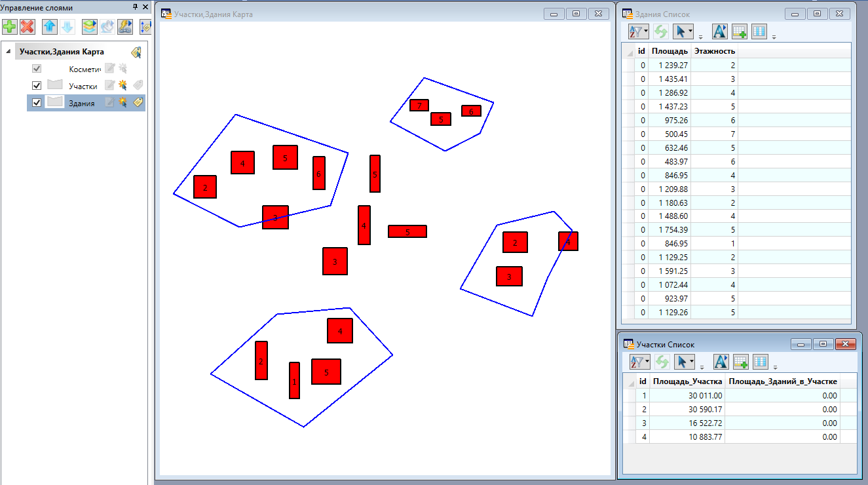Collapse the Участки,Здания Карта tree node

point(8,52)
